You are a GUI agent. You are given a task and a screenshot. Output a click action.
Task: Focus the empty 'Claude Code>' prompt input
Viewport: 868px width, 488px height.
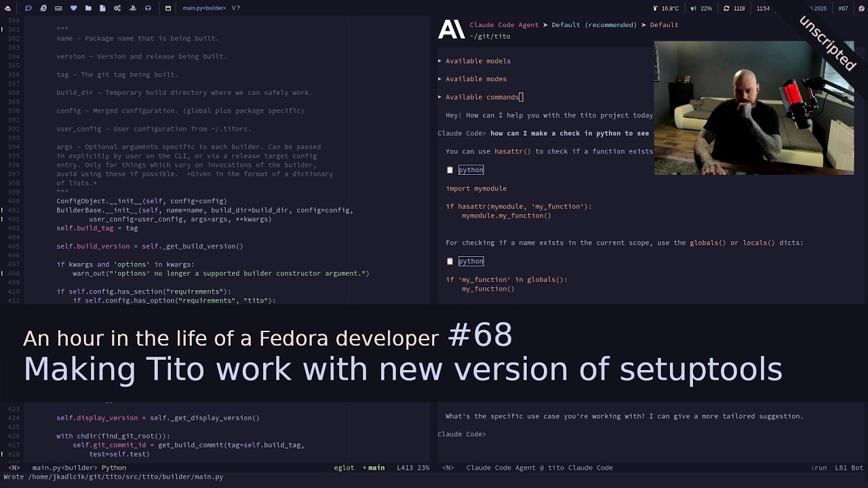tap(462, 434)
